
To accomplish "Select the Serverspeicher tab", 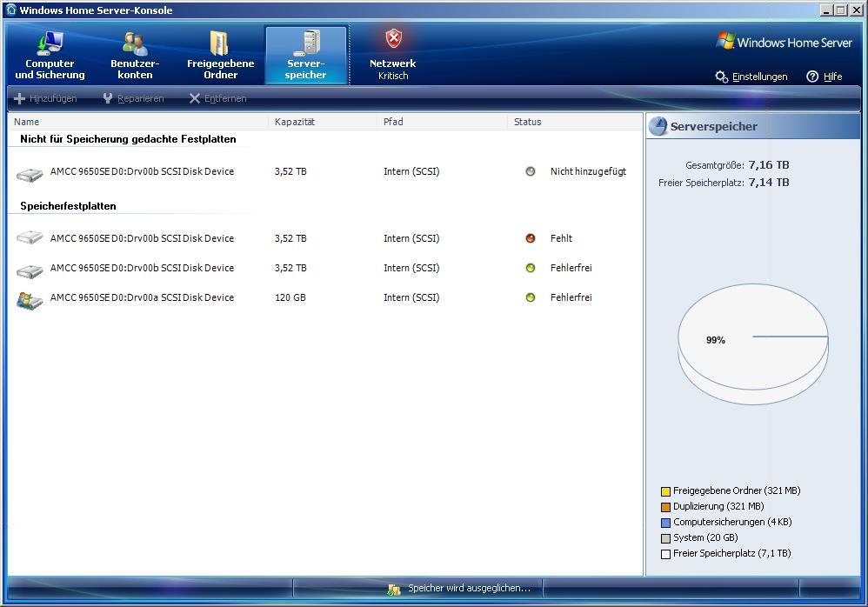I will pos(305,56).
